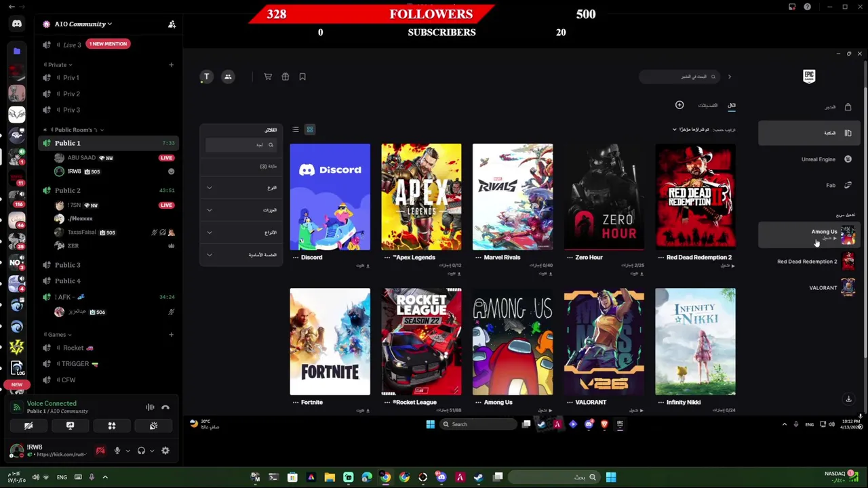The width and height of the screenshot is (868, 488).
Task: Open the soundboard button
Action: click(x=154, y=426)
